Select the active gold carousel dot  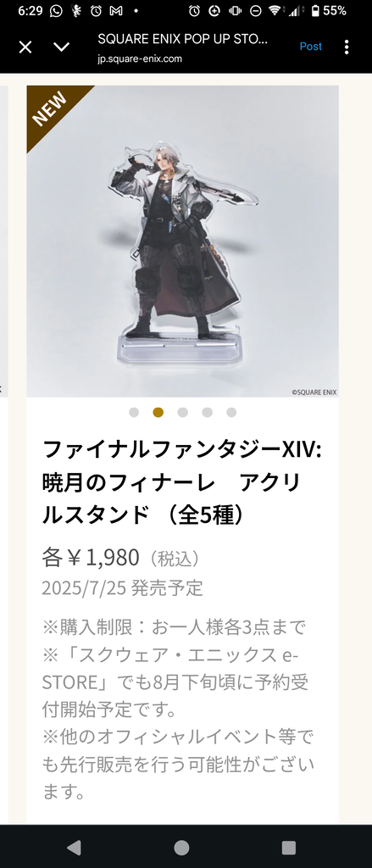(x=158, y=413)
